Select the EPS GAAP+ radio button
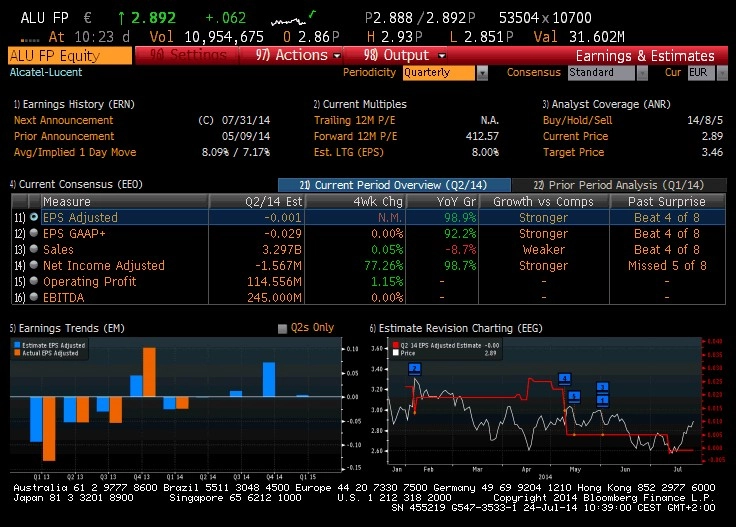The width and height of the screenshot is (736, 527). [34, 233]
